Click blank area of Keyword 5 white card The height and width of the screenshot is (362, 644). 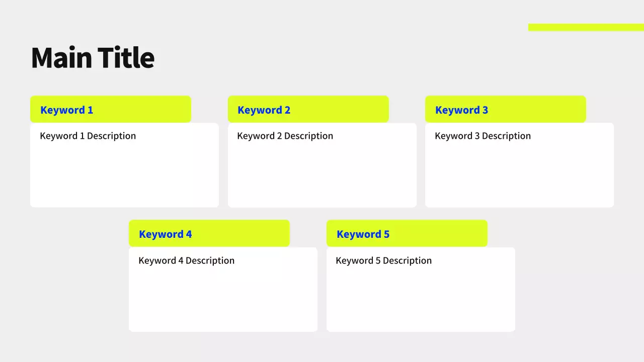tap(421, 300)
